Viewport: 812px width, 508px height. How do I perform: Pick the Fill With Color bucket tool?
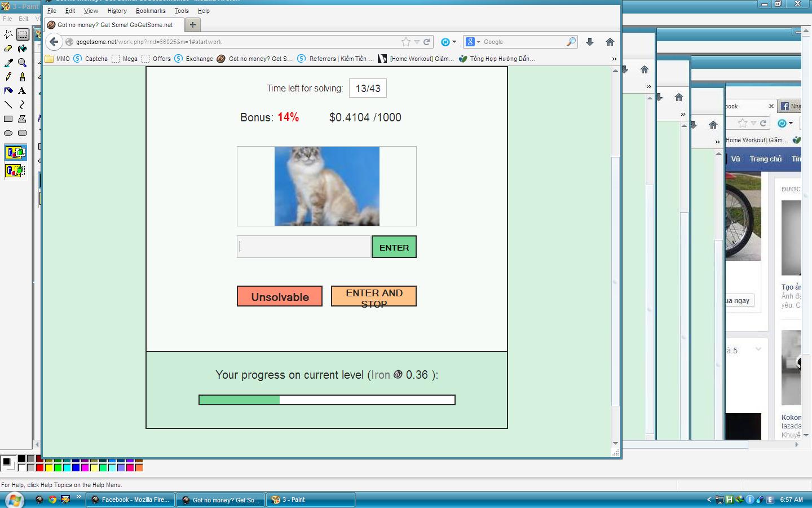coord(23,49)
